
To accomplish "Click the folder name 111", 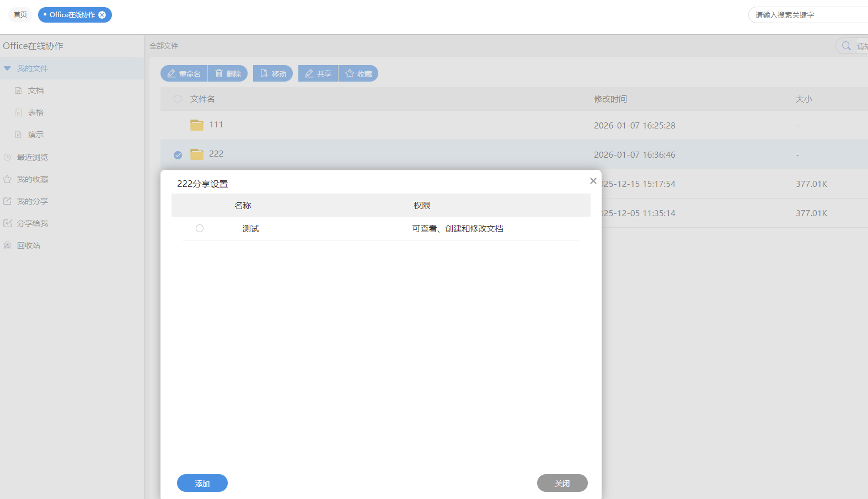I will click(x=216, y=125).
